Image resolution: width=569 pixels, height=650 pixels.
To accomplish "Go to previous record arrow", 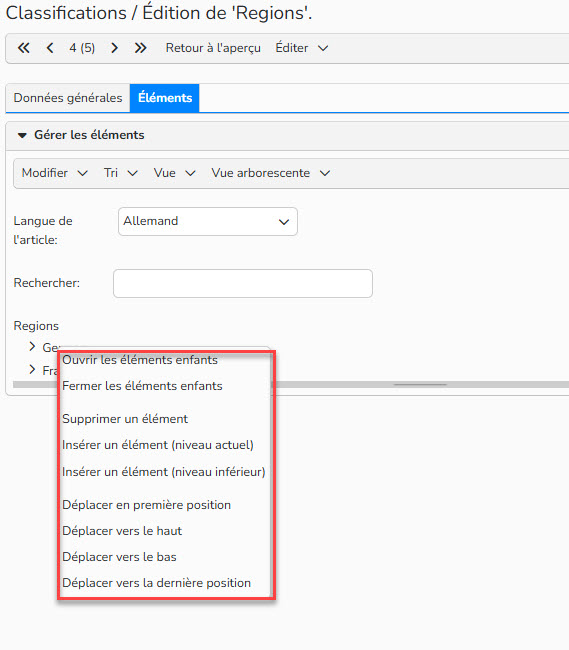I will (50, 48).
